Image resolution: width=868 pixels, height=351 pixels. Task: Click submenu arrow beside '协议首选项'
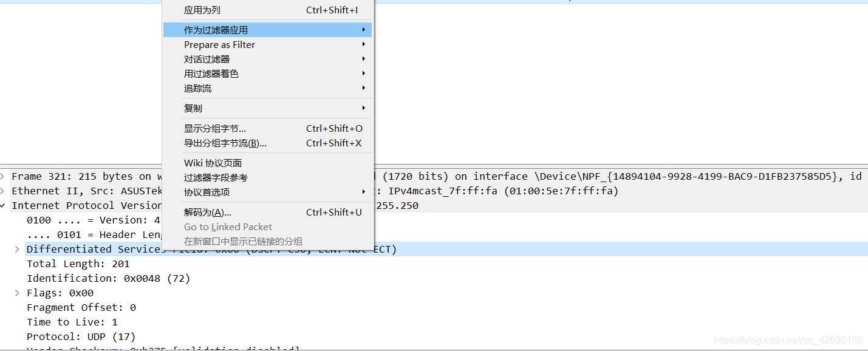click(x=364, y=192)
